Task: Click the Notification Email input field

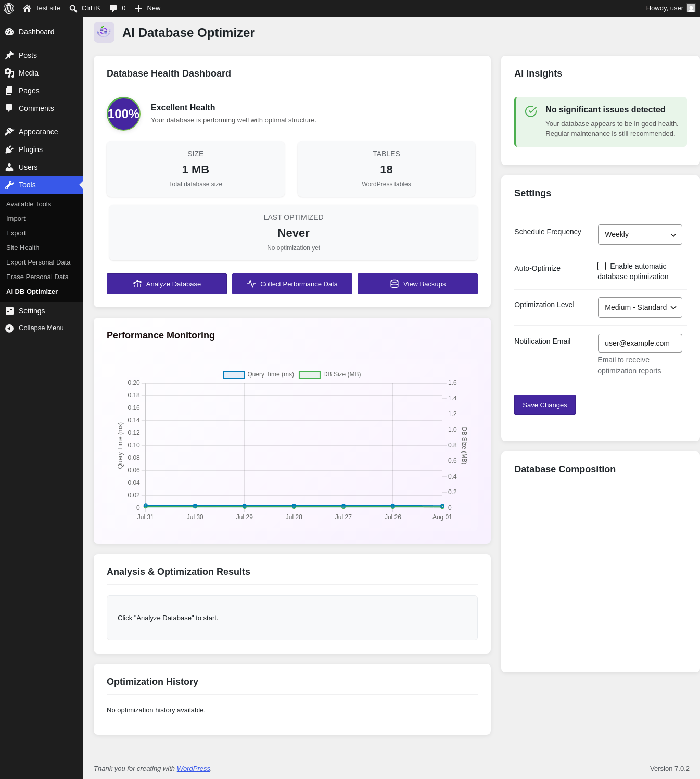Action: (640, 343)
